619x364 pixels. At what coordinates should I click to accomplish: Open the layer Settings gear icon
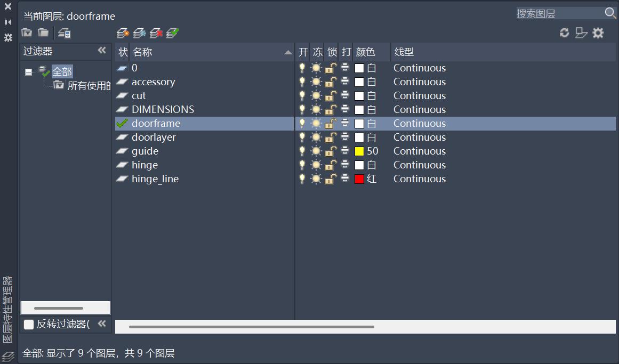click(x=598, y=33)
